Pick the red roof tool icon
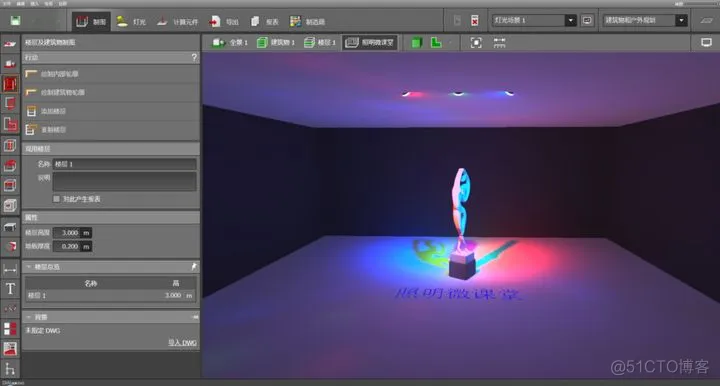This screenshot has width=720, height=386. pyautogui.click(x=10, y=165)
